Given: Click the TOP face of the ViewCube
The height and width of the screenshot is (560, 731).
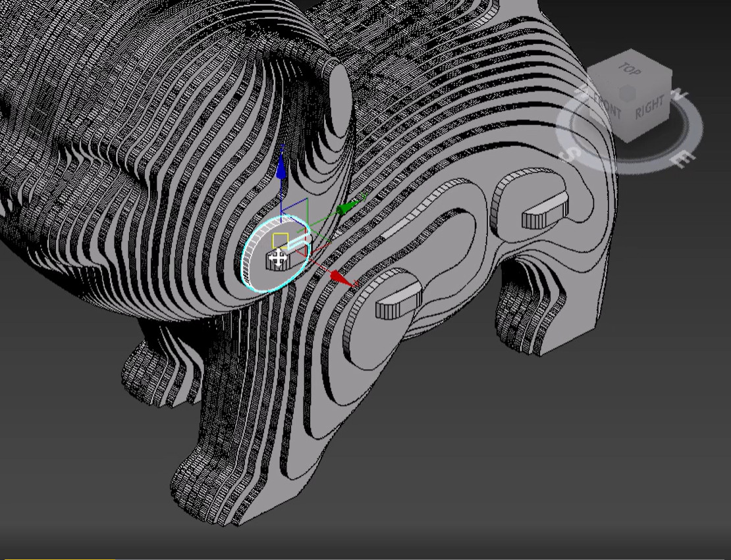Looking at the screenshot, I should (631, 69).
